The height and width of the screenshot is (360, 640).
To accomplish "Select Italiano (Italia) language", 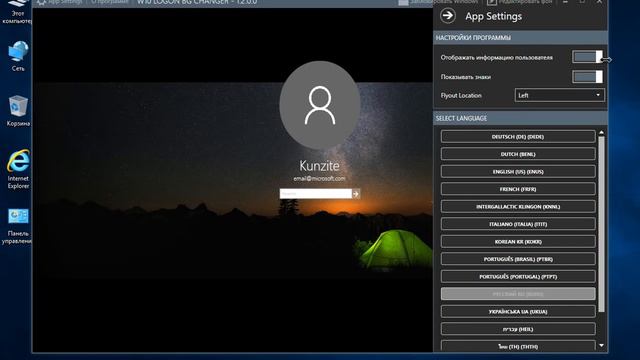I will (x=518, y=224).
